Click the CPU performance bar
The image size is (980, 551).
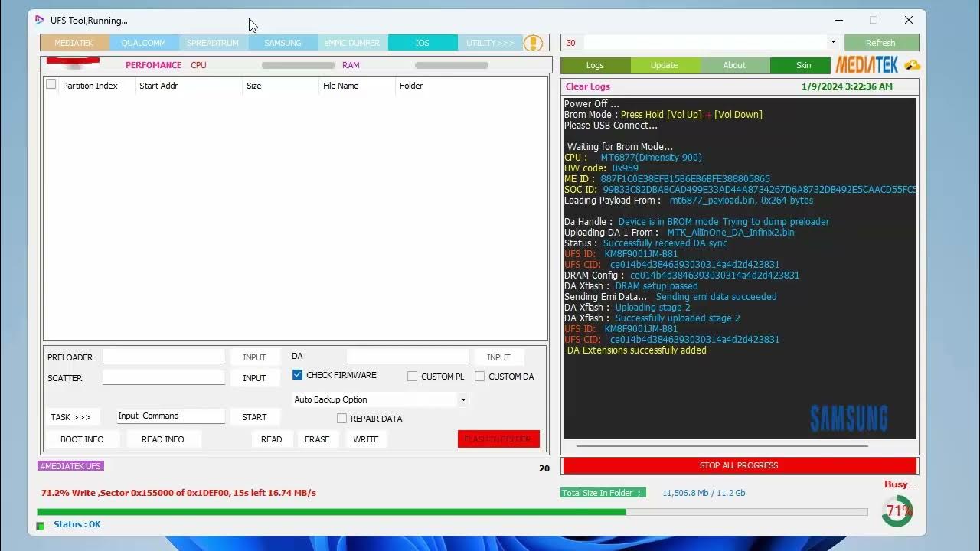[298, 66]
